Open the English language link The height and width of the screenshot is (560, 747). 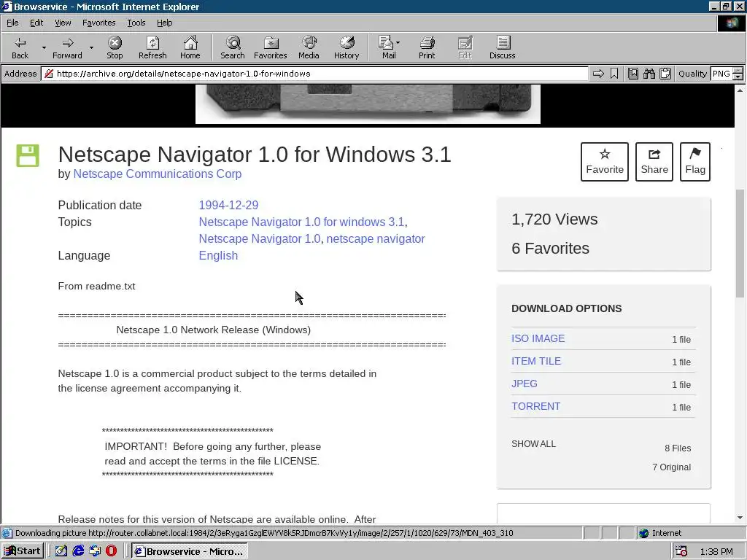tap(218, 255)
